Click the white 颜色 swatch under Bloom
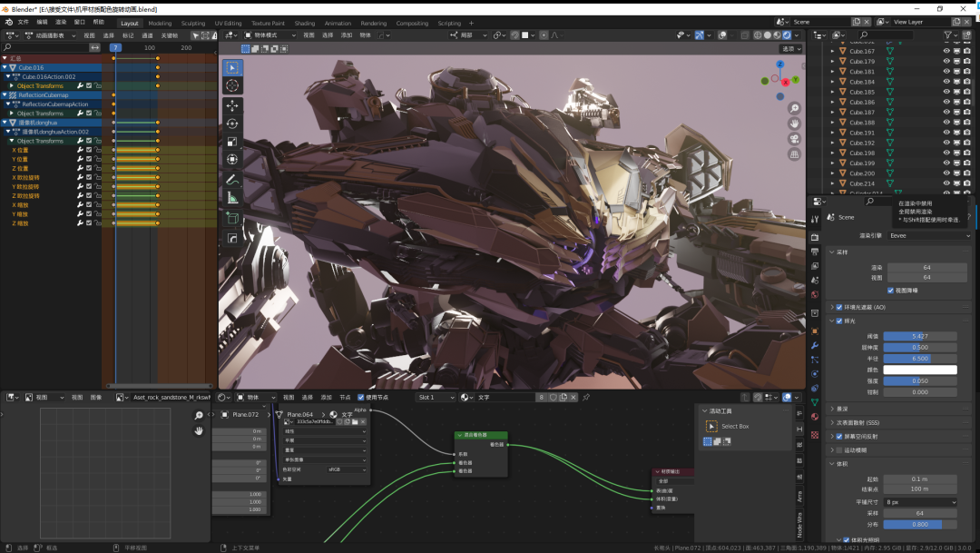 click(x=920, y=370)
